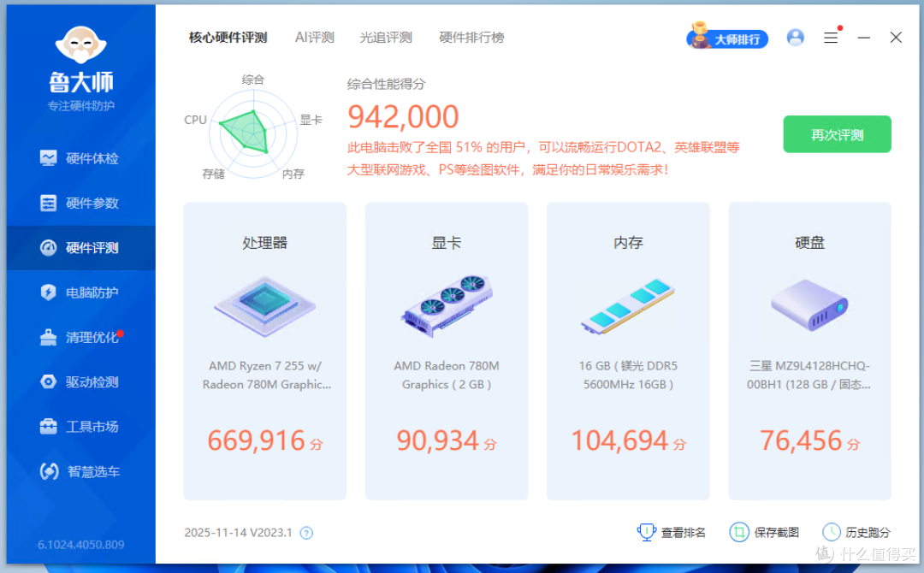Click the 综合性能得分 label
This screenshot has width=924, height=573.
tap(386, 84)
